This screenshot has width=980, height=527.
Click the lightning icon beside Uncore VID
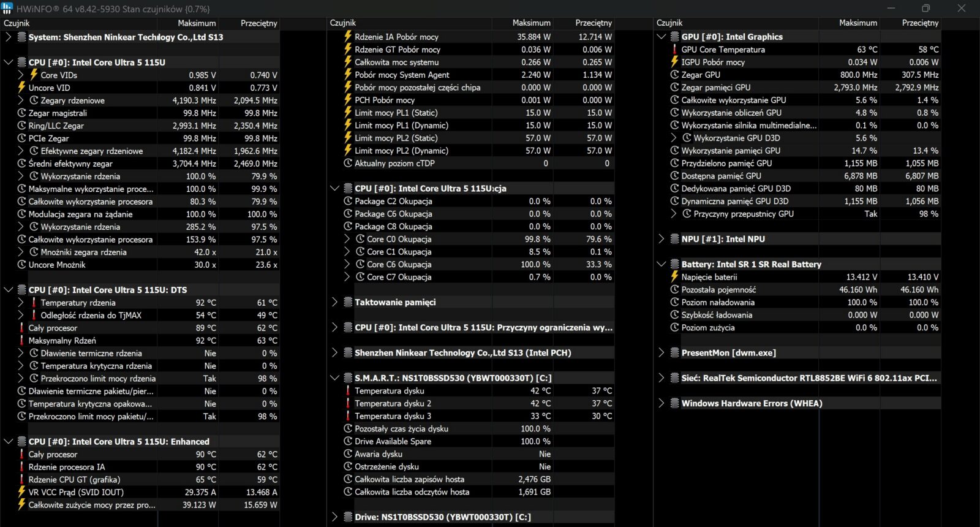click(x=21, y=88)
